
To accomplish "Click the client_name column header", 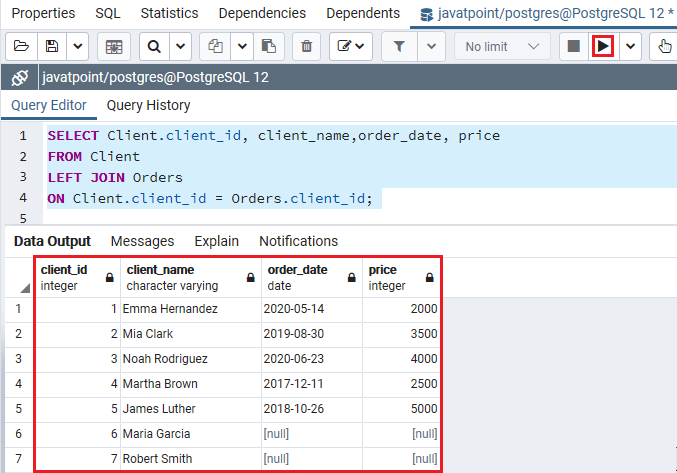I will coord(191,277).
